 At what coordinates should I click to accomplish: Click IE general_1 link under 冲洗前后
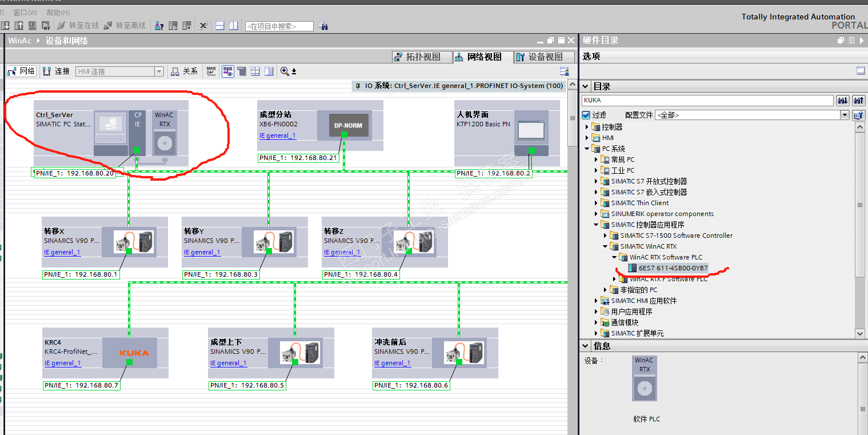[x=393, y=363]
